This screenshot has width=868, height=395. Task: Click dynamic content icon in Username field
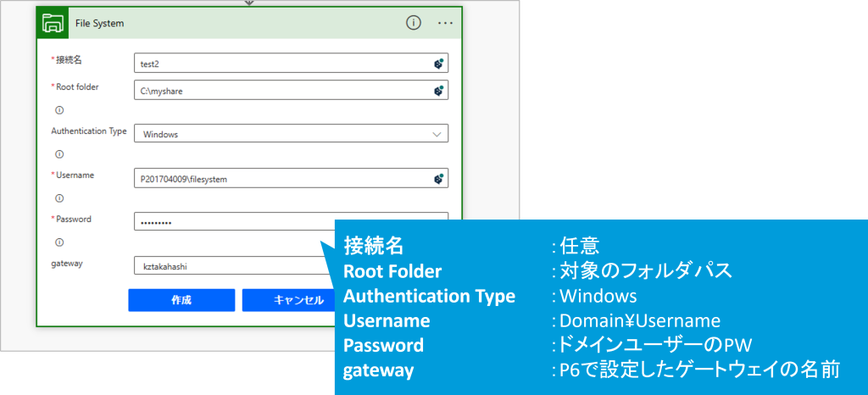coord(438,178)
